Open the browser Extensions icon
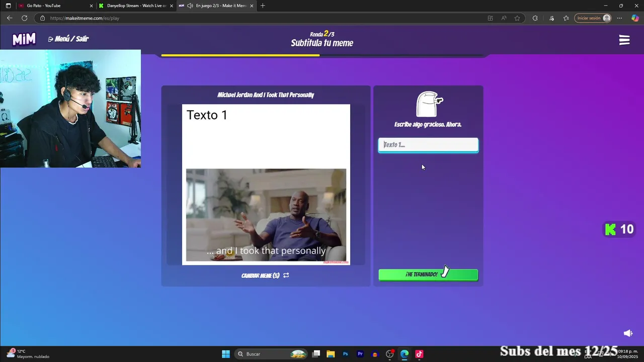This screenshot has height=362, width=644. pyautogui.click(x=535, y=18)
